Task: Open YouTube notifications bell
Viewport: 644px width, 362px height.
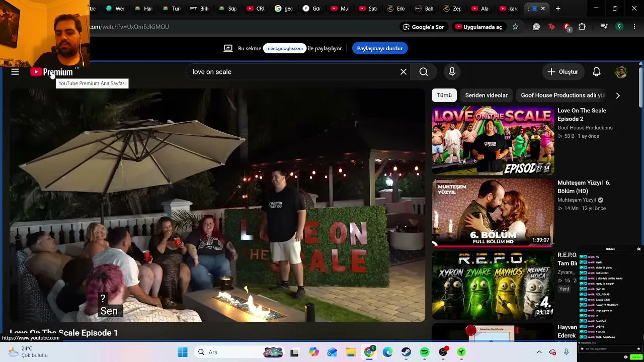Action: pos(596,72)
